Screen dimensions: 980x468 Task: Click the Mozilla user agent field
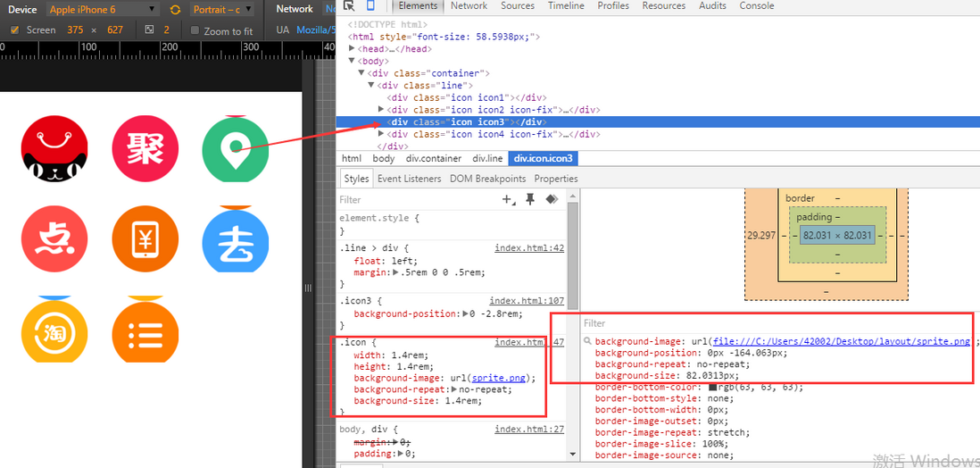coord(316,30)
